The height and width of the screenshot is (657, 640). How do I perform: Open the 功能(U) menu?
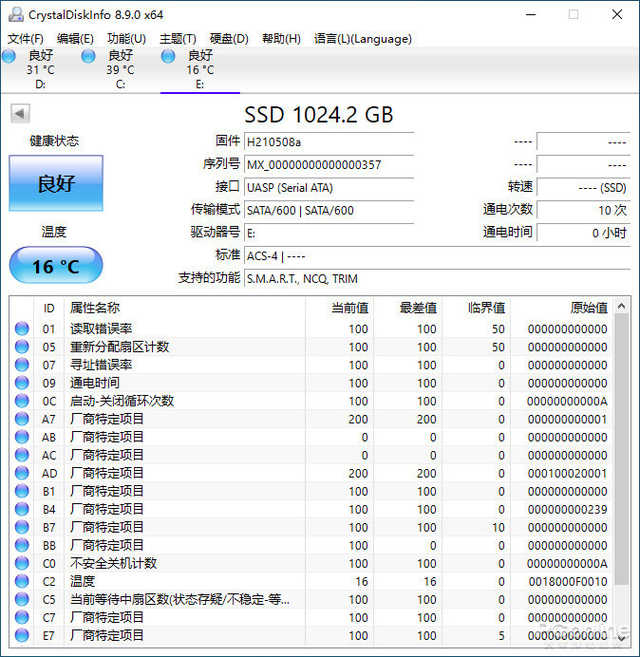click(x=127, y=39)
